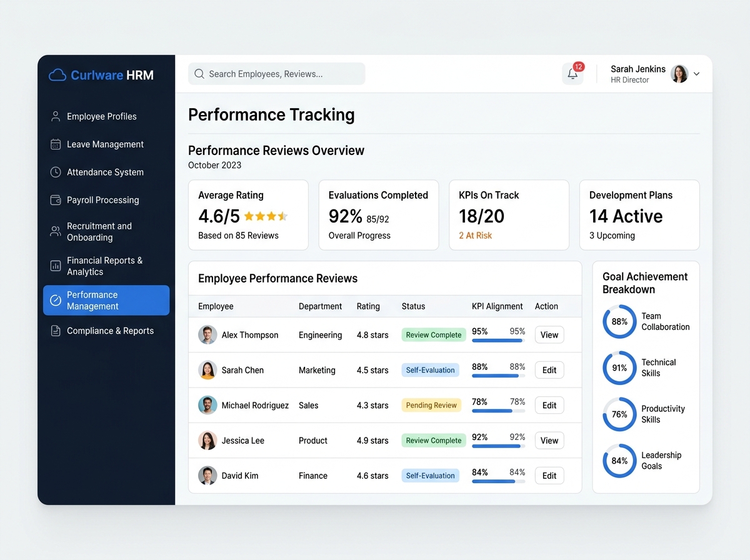The width and height of the screenshot is (750, 560).
Task: Click the Department column header
Action: pyautogui.click(x=320, y=306)
